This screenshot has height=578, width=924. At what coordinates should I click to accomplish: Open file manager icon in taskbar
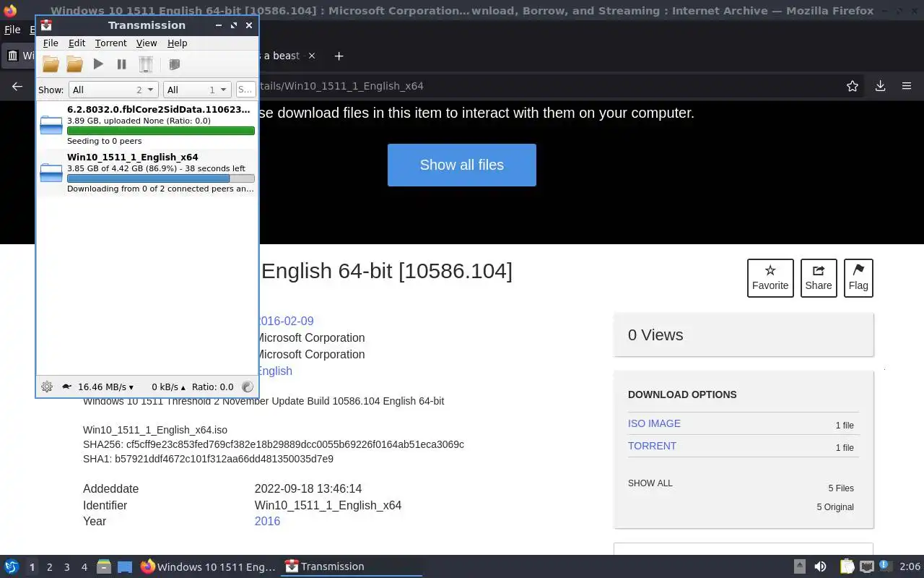103,566
